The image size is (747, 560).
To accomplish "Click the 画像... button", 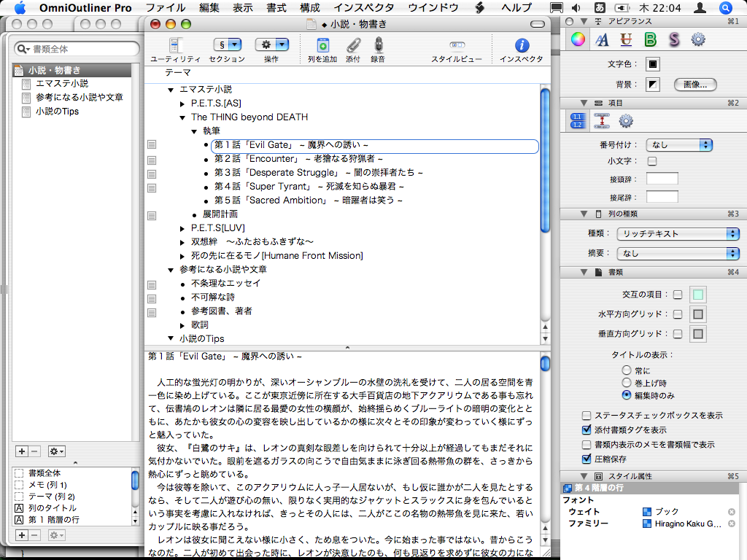I will [695, 85].
